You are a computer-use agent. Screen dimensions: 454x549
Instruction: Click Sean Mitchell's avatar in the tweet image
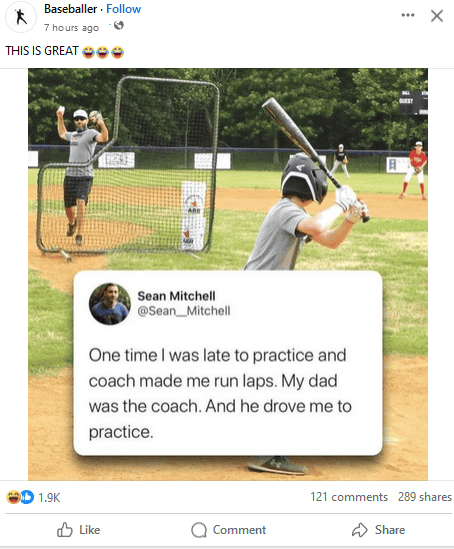[x=110, y=304]
